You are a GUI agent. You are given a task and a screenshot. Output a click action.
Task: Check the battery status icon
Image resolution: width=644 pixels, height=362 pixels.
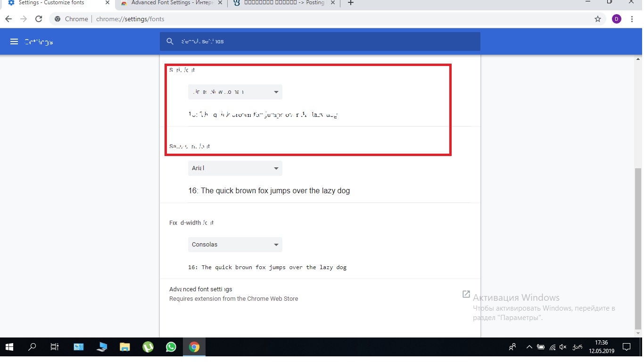tap(541, 347)
